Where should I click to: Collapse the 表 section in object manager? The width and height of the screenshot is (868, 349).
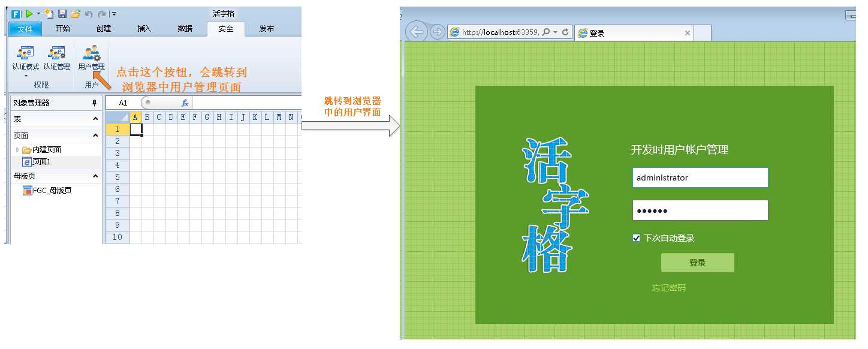(x=95, y=119)
